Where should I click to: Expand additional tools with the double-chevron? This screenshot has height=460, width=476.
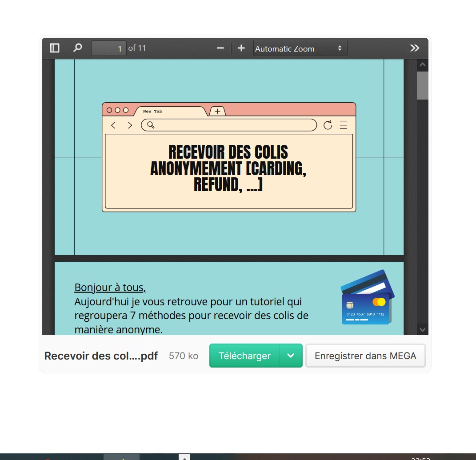pyautogui.click(x=415, y=48)
